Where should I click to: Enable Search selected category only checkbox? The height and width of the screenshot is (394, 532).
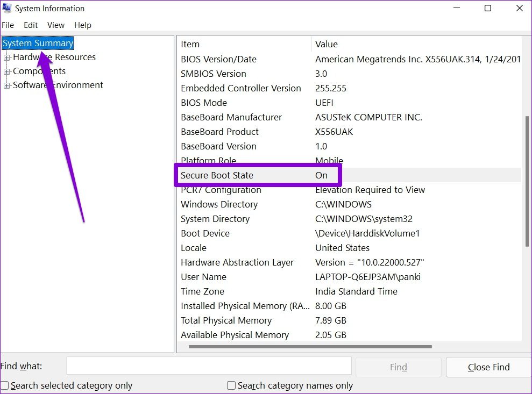tap(5, 385)
